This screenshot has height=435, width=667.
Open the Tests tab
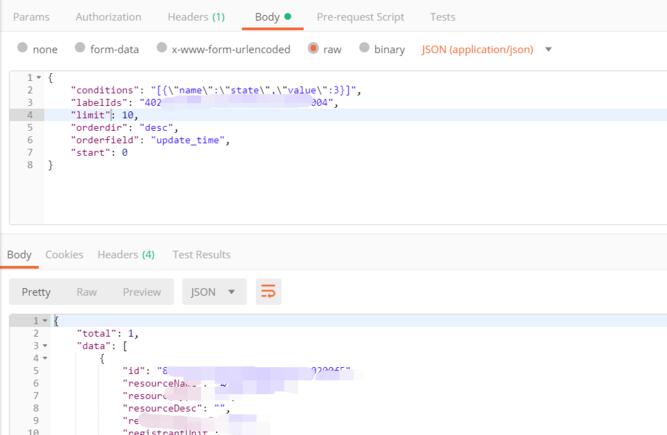pos(442,17)
